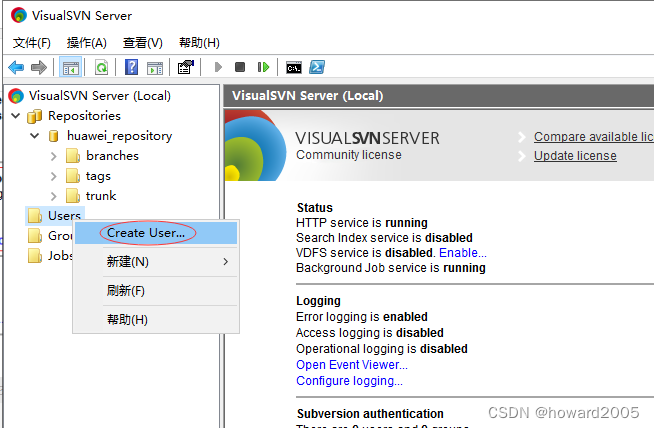Expand the 新建(N) submenu arrow
The image size is (654, 428).
tap(226, 262)
